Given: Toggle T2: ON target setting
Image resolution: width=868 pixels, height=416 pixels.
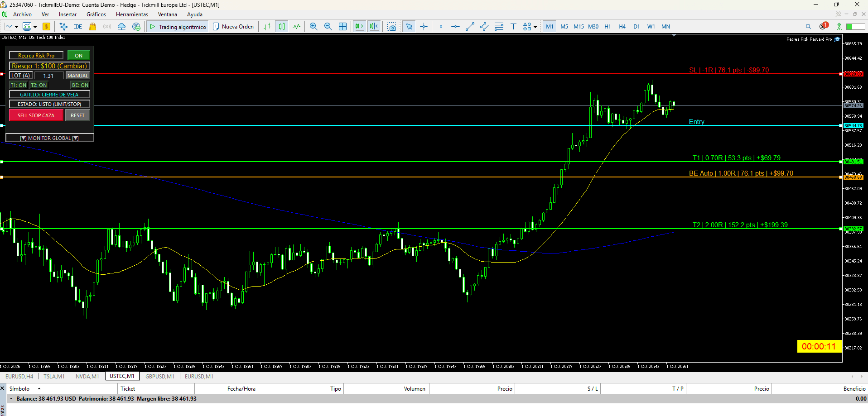Looking at the screenshot, I should click(x=39, y=85).
